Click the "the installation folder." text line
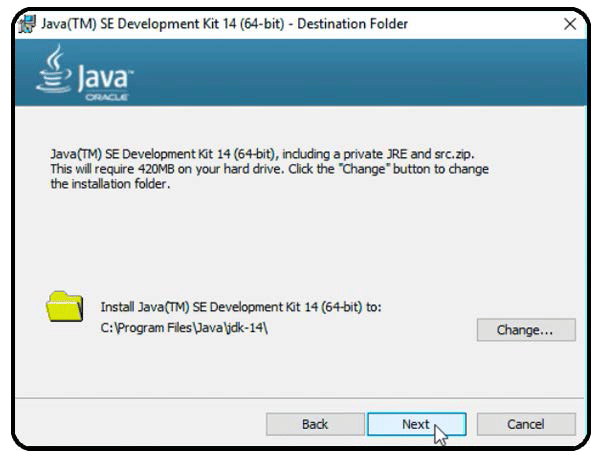Screen dimensions: 592x456 [110, 184]
